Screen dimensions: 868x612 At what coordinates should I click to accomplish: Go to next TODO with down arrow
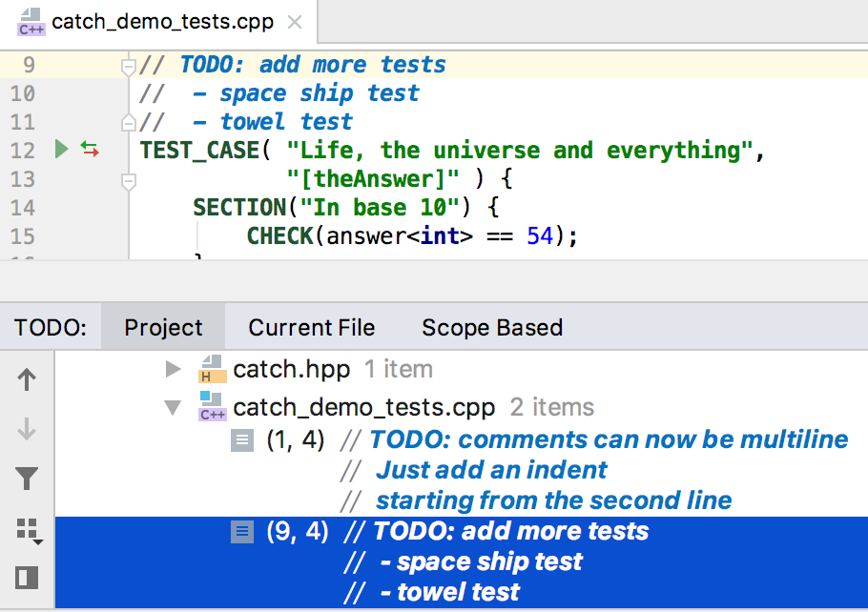pos(27,430)
